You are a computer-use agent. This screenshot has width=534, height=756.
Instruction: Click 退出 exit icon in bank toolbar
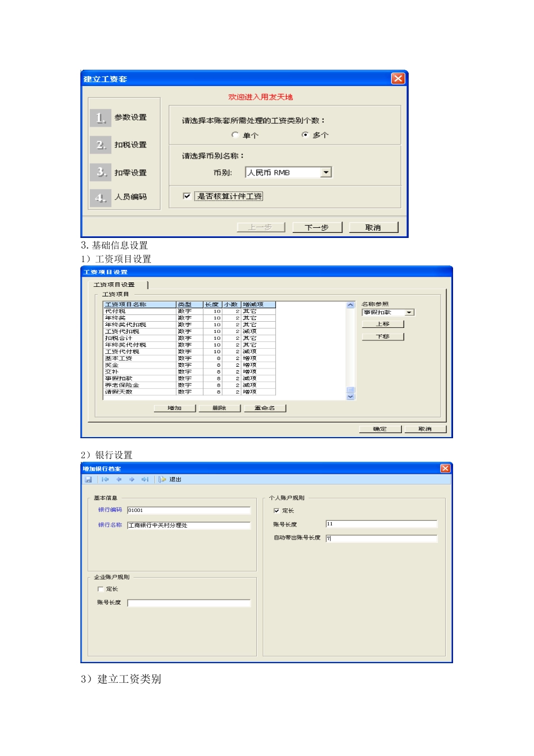(x=170, y=479)
